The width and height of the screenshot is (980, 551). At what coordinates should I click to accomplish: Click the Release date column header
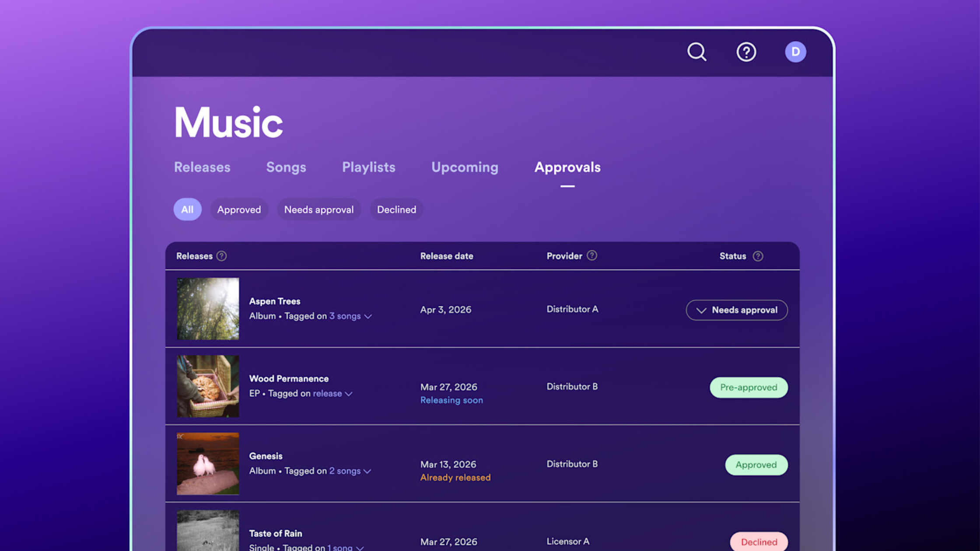[x=447, y=256]
